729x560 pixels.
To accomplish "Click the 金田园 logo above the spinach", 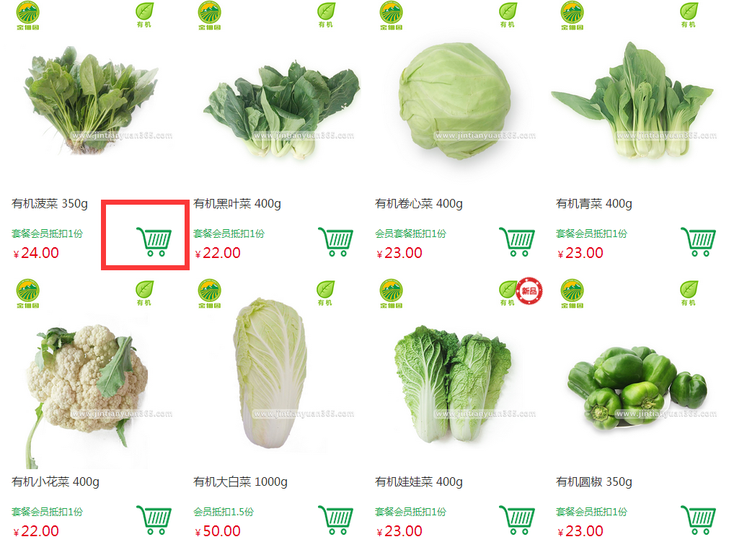I will [x=28, y=16].
